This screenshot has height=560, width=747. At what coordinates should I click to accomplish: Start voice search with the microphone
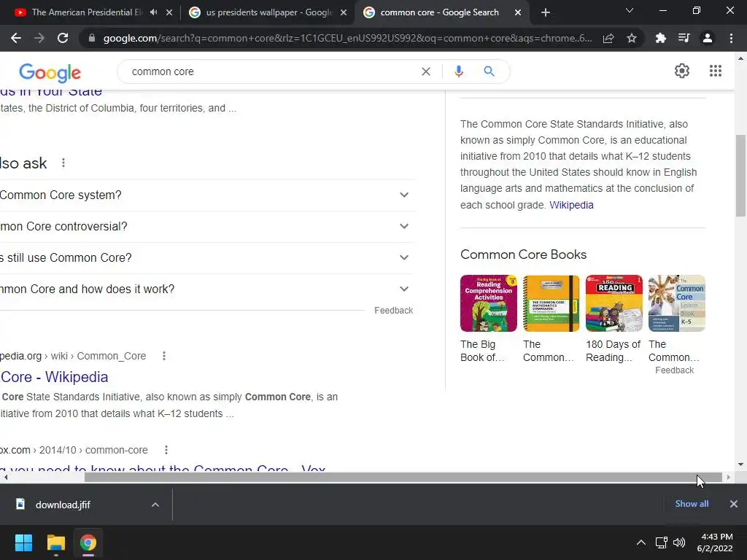(459, 71)
